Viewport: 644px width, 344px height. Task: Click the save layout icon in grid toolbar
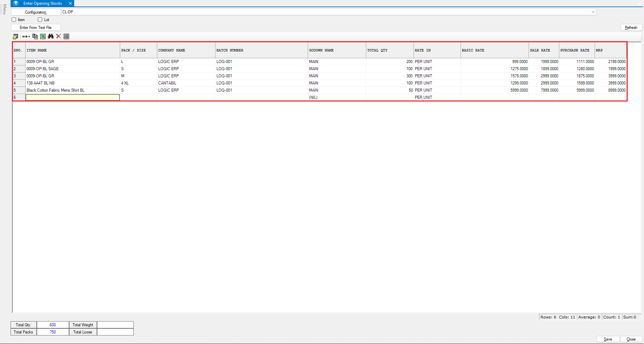pos(15,36)
